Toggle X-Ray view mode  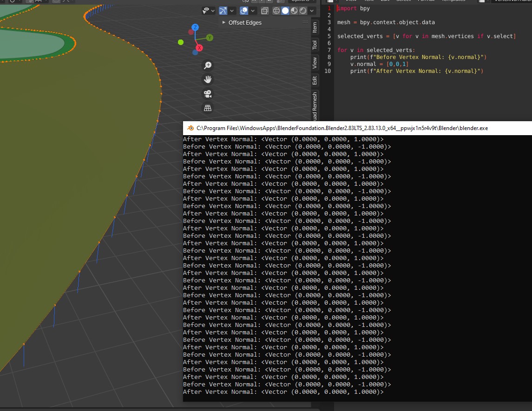(265, 11)
